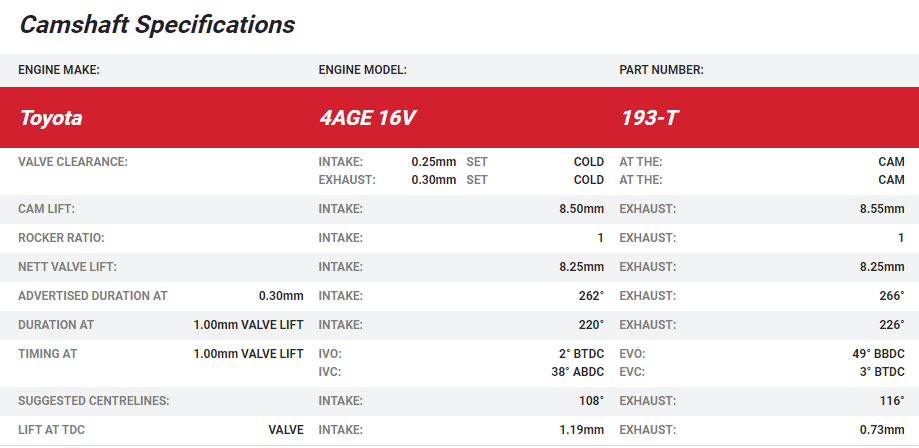Click the PART NUMBER column label
The image size is (919, 448).
tap(661, 70)
